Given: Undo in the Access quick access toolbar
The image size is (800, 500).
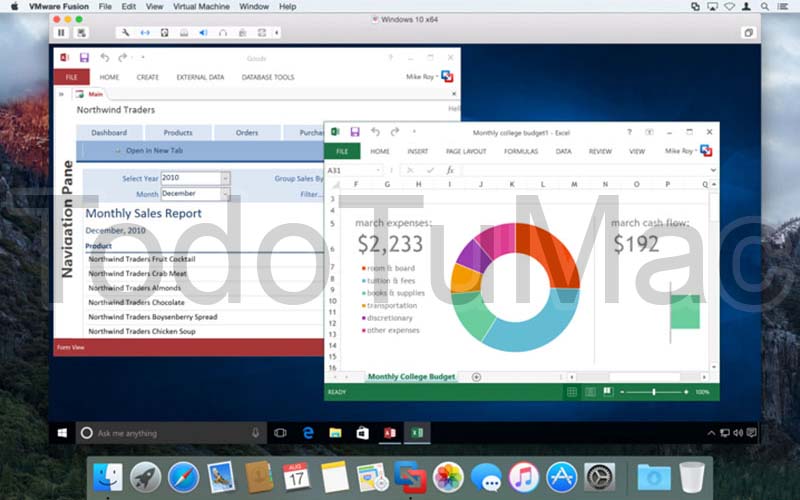Looking at the screenshot, I should (x=105, y=58).
